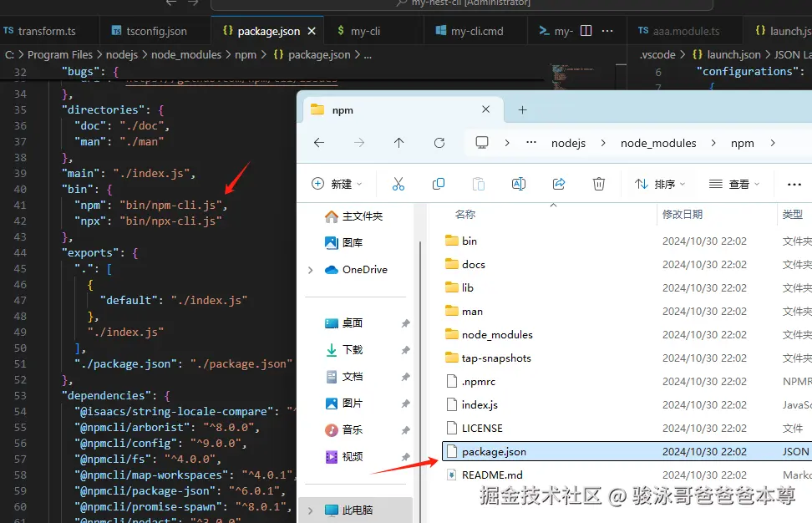Select the bin folder

click(461, 241)
